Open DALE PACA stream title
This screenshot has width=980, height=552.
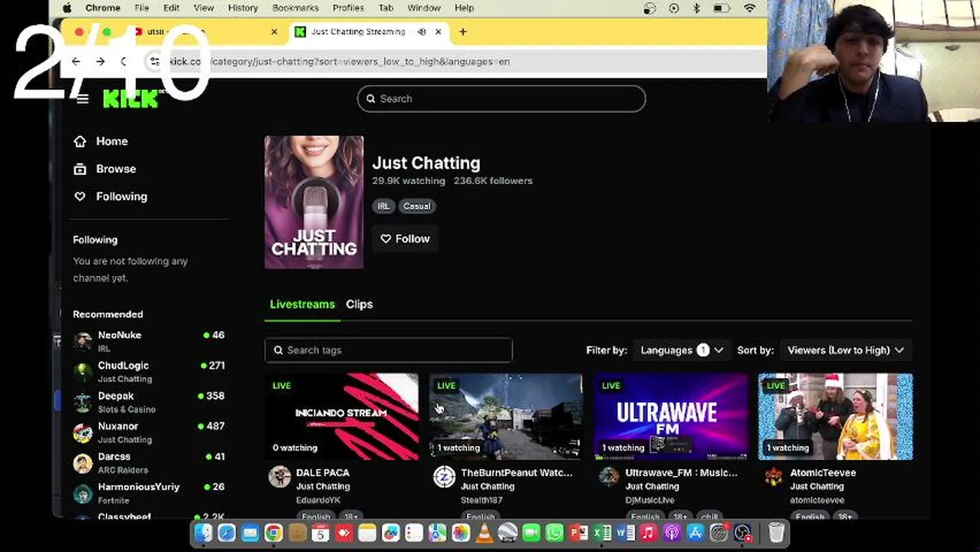pos(323,472)
